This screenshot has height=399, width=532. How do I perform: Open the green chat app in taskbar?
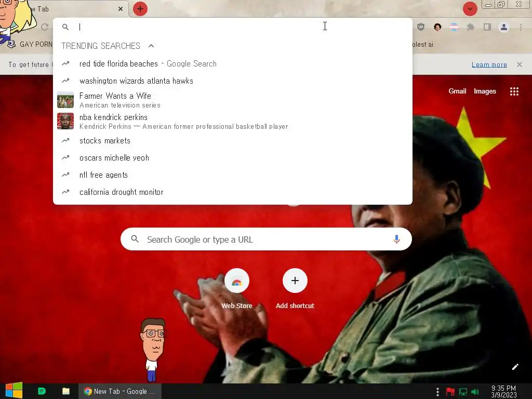pyautogui.click(x=42, y=391)
